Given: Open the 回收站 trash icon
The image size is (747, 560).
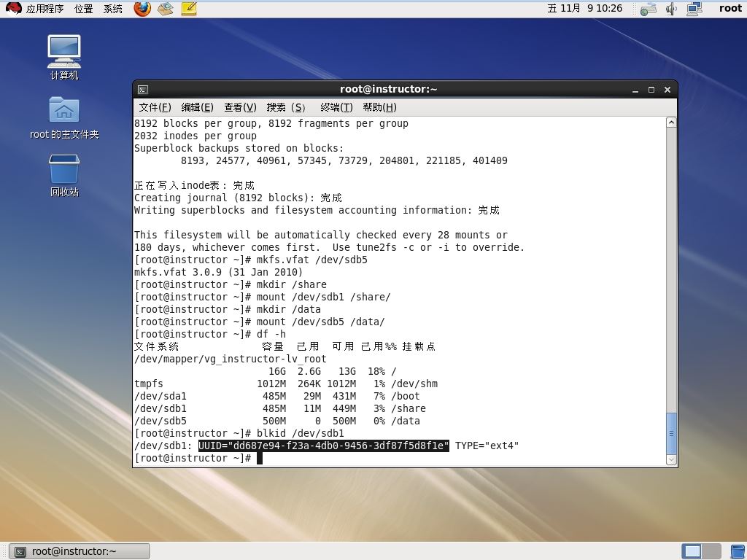Looking at the screenshot, I should coord(64,175).
